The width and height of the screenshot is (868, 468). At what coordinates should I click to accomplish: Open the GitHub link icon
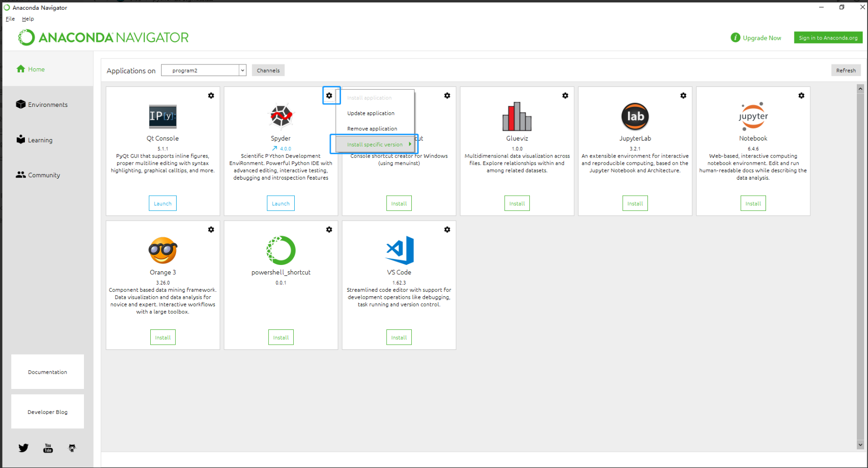coord(72,448)
